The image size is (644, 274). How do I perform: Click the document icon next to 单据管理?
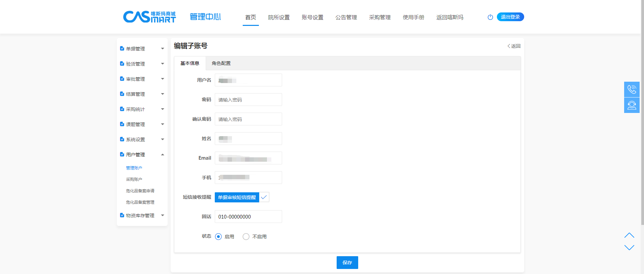(122, 49)
